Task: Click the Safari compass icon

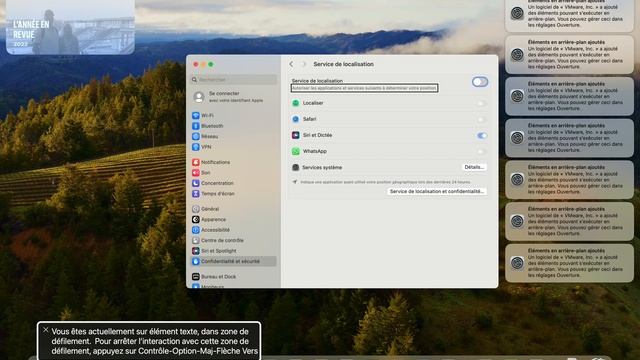Action: tap(296, 119)
